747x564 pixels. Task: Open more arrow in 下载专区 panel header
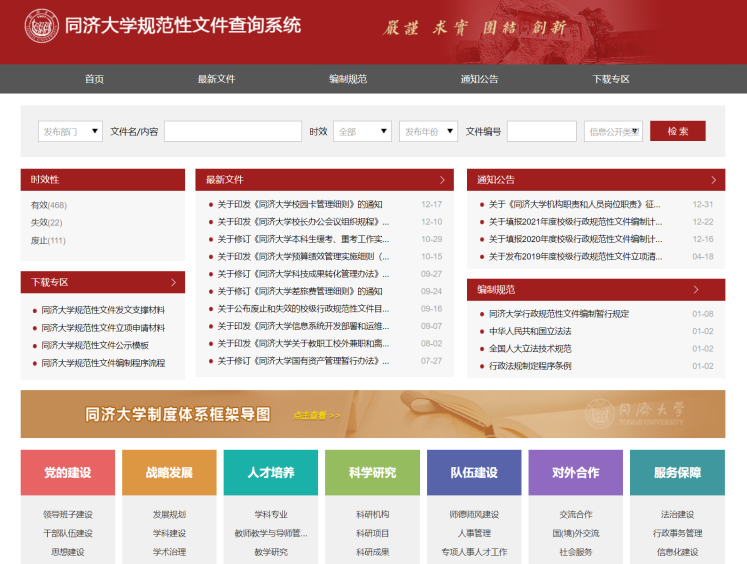pos(173,282)
